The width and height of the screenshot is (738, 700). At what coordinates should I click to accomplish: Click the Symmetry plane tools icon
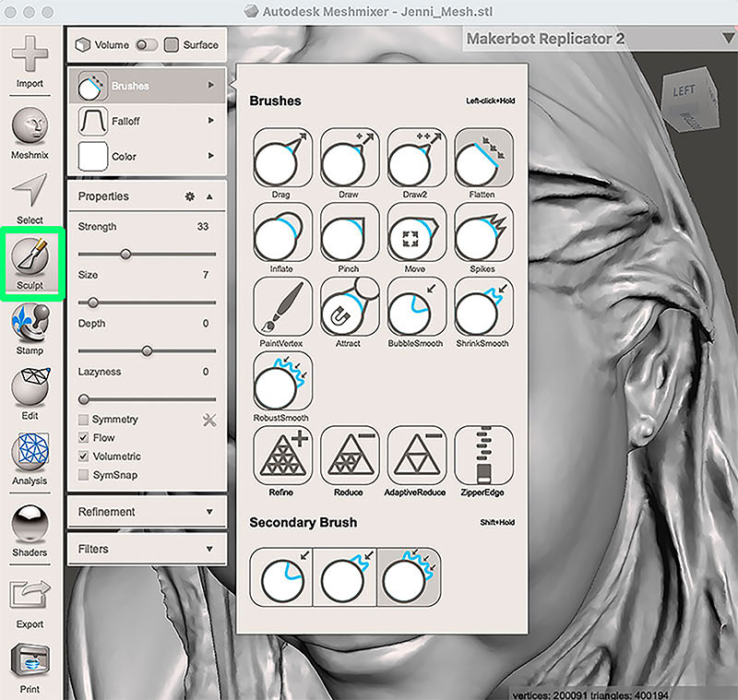[x=209, y=420]
